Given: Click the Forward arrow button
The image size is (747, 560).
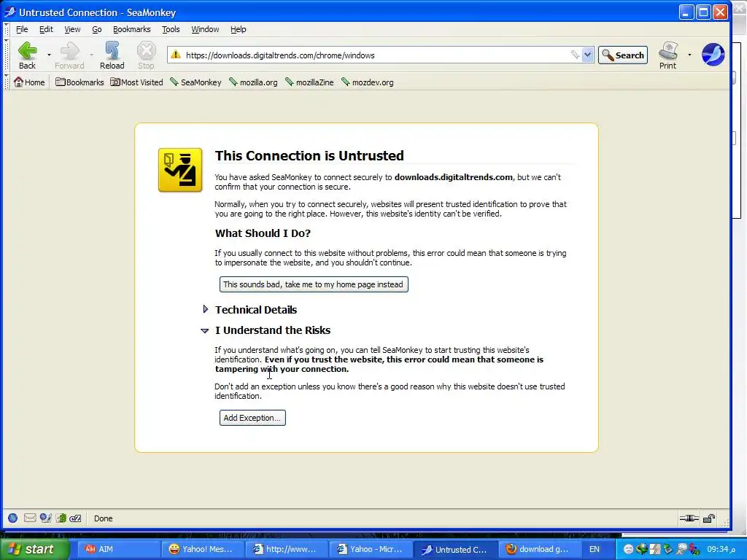Looking at the screenshot, I should pyautogui.click(x=69, y=55).
